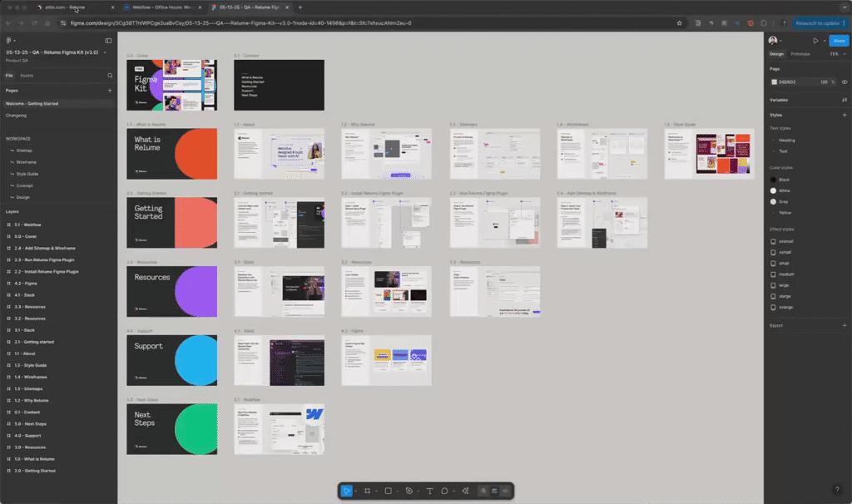852x504 pixels.
Task: Open the Figma main menu
Action: (x=10, y=40)
